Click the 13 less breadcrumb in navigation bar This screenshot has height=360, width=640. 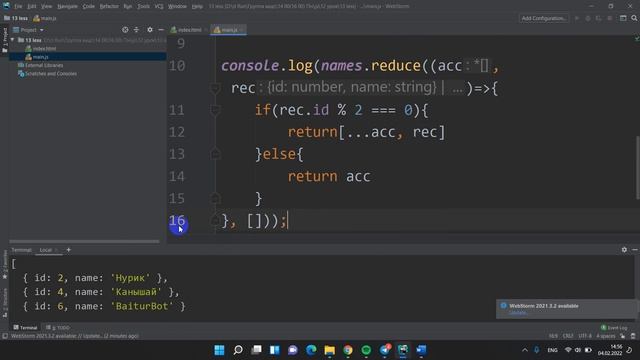(x=16, y=18)
